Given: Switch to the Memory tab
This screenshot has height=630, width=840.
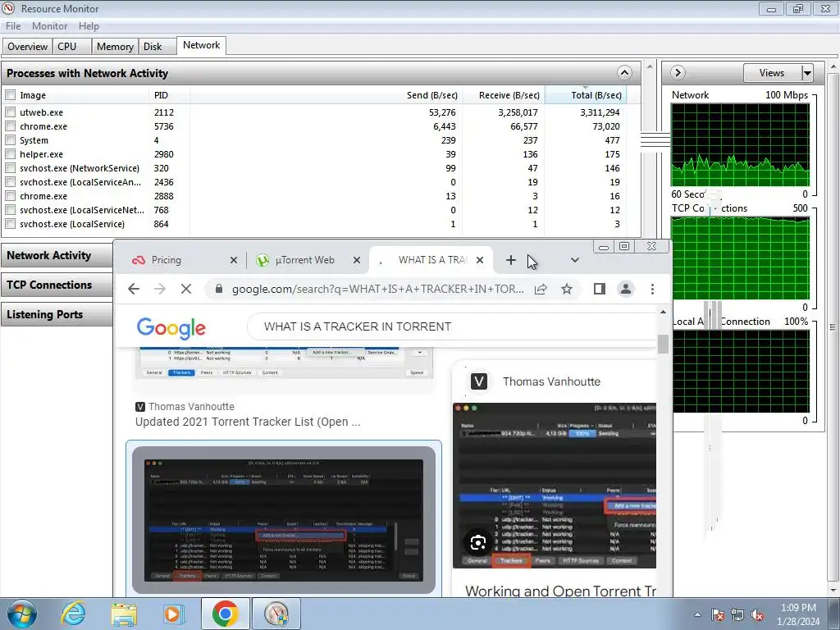Looking at the screenshot, I should (115, 47).
